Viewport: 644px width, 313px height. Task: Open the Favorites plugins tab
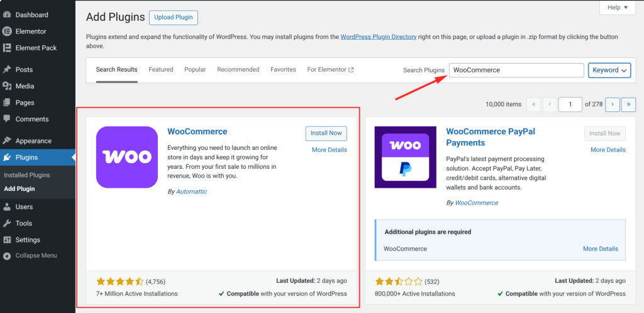[283, 69]
